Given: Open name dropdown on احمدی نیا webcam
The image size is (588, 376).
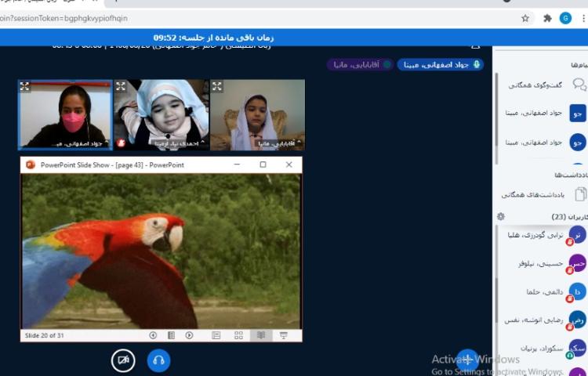Looking at the screenshot, I should [178, 143].
